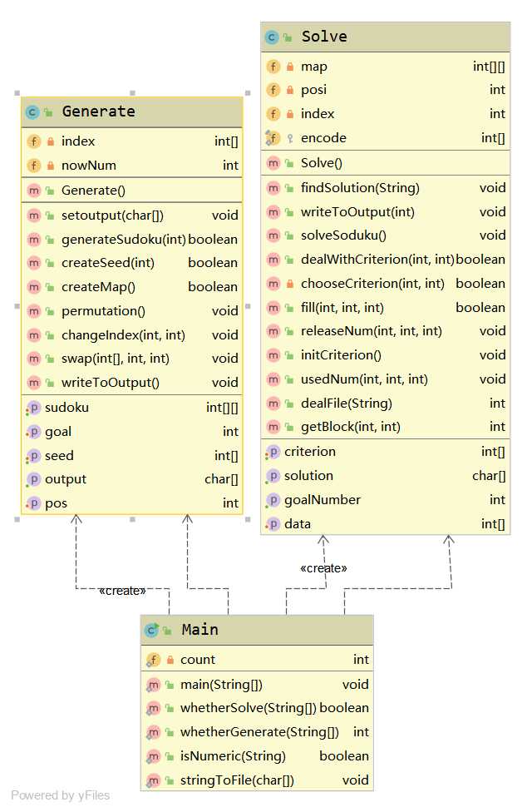Click the public visibility icon beside solveSoduku()

290,235
